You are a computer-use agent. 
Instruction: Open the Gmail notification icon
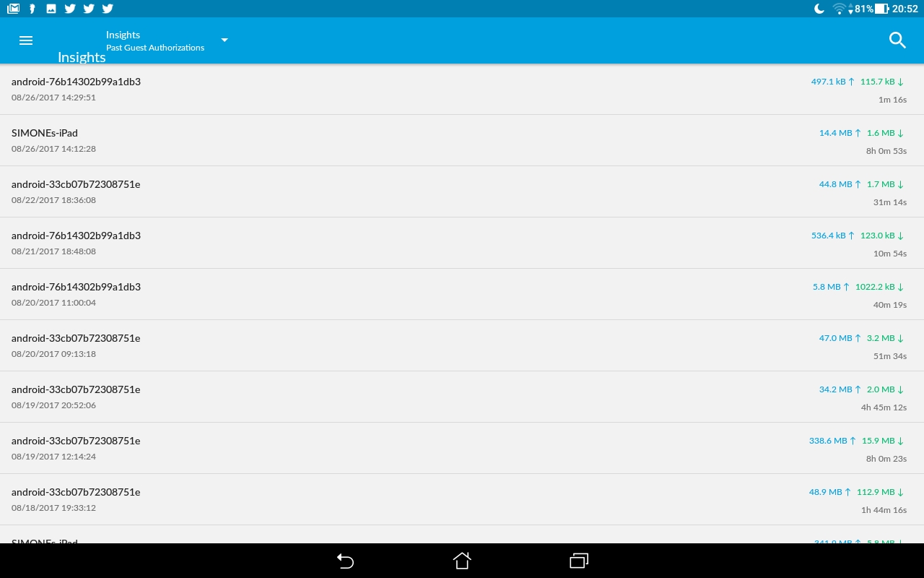pos(13,9)
